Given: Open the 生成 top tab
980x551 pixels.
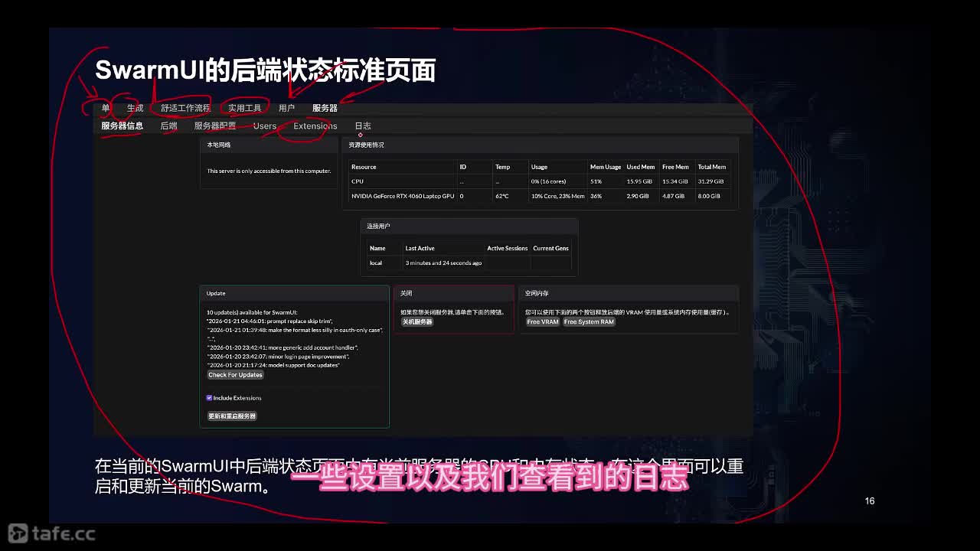Looking at the screenshot, I should pos(136,108).
